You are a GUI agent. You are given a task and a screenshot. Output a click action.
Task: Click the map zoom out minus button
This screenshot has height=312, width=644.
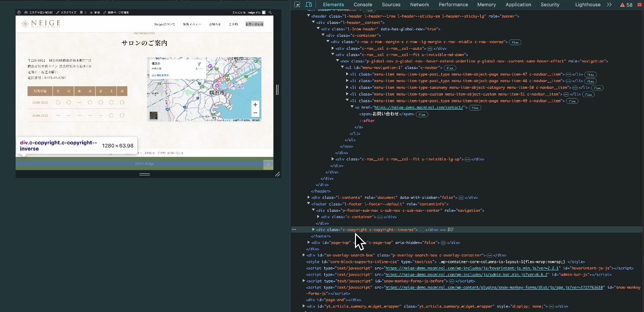(x=255, y=113)
